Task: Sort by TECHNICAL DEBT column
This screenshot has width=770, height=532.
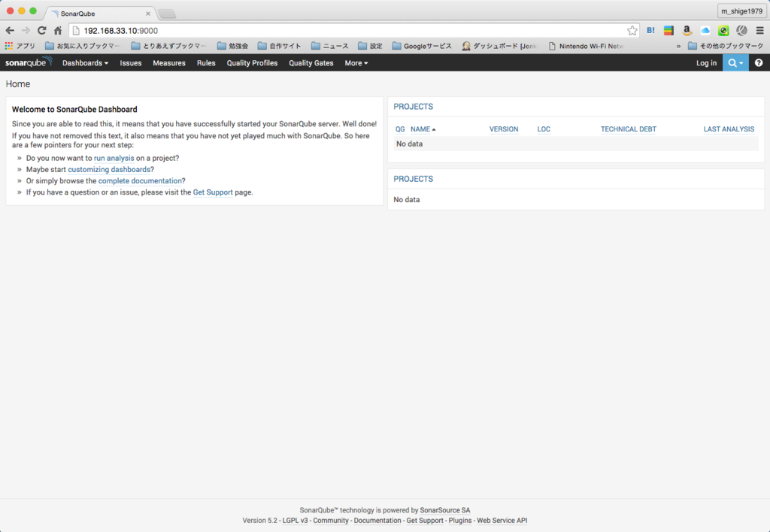Action: tap(629, 129)
